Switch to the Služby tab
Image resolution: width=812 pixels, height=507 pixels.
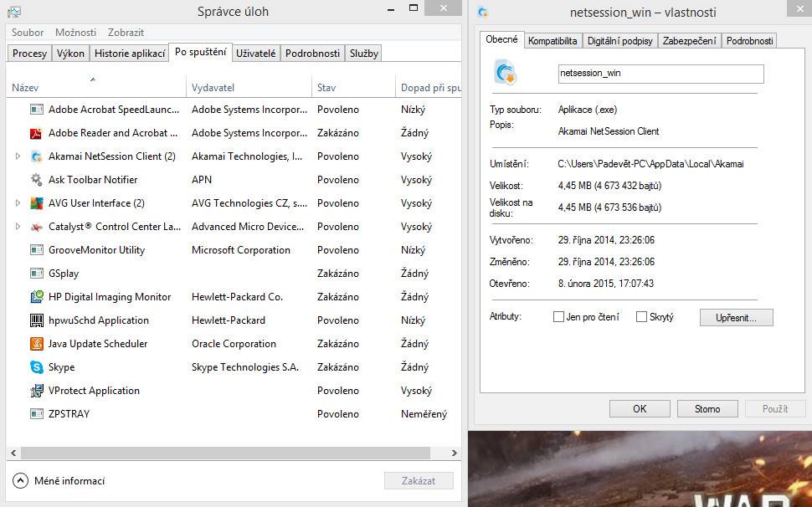pyautogui.click(x=363, y=54)
